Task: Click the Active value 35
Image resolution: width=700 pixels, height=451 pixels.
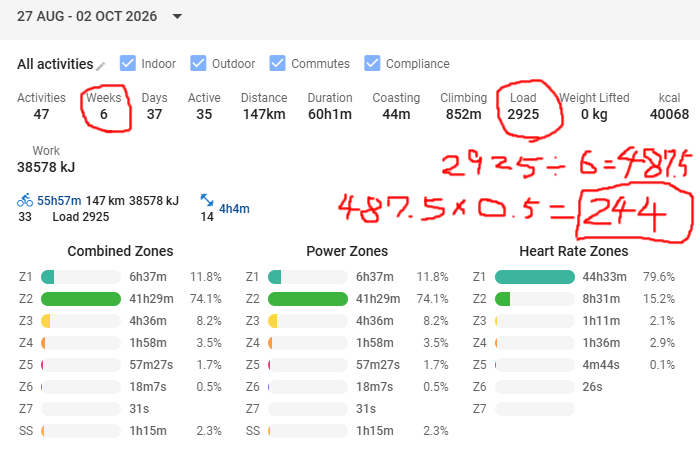Action: click(x=204, y=114)
